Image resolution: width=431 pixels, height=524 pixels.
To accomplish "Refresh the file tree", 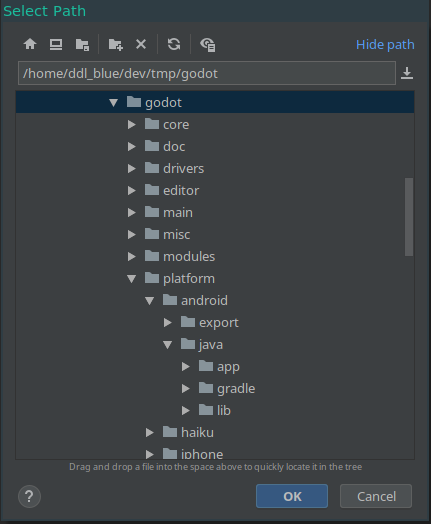I will pos(174,44).
